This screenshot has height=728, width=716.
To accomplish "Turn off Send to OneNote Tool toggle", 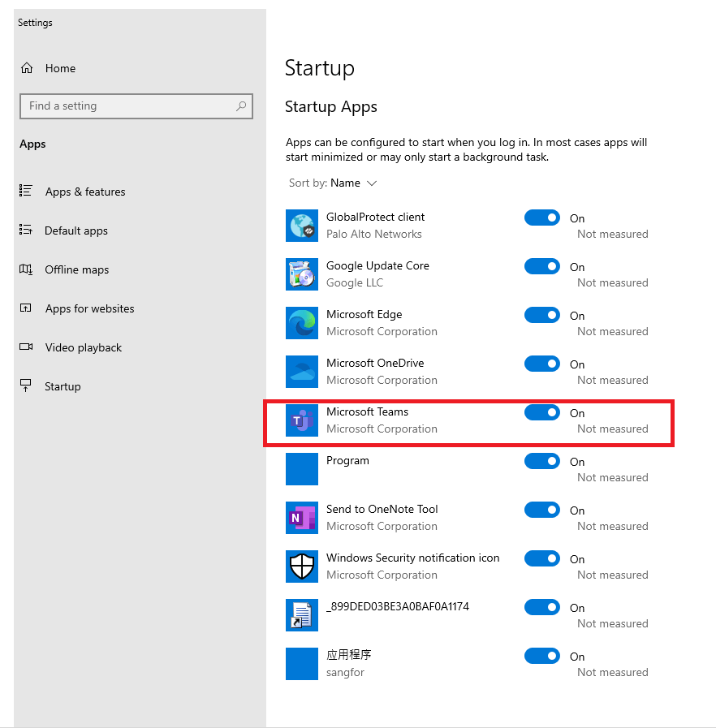I will pos(542,510).
